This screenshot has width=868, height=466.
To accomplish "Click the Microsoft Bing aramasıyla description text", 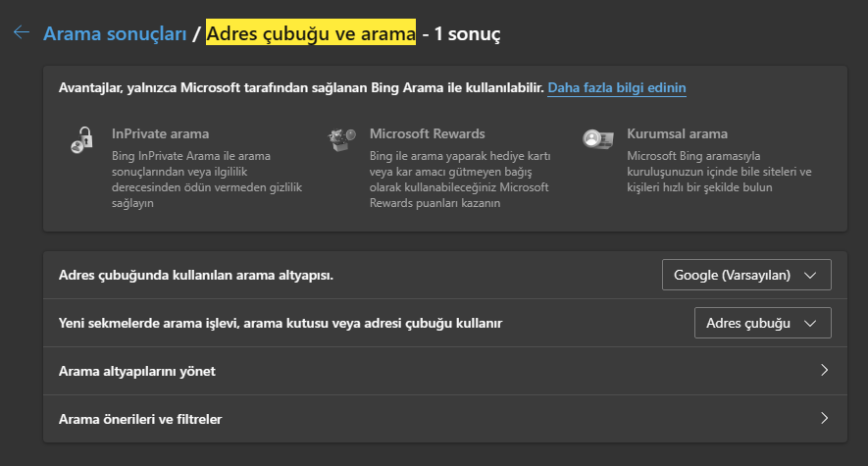I will pyautogui.click(x=719, y=172).
